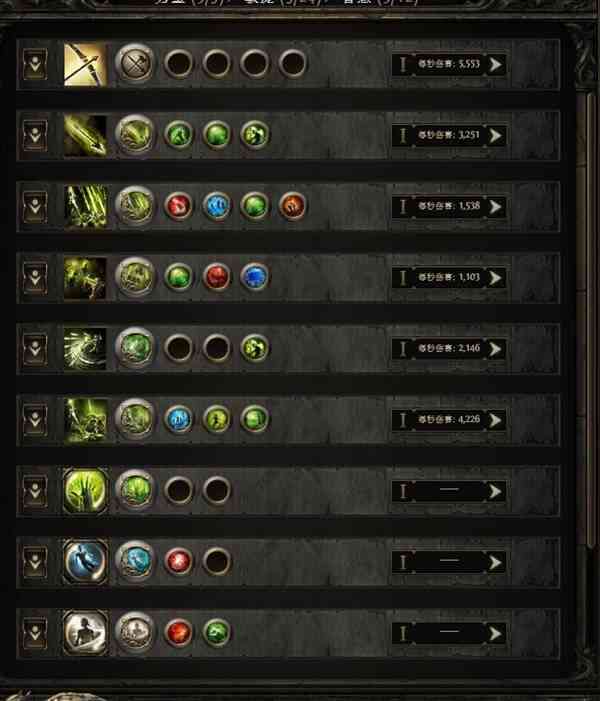Click the green support gem in the 2,146 row
The height and width of the screenshot is (701, 600).
255,348
